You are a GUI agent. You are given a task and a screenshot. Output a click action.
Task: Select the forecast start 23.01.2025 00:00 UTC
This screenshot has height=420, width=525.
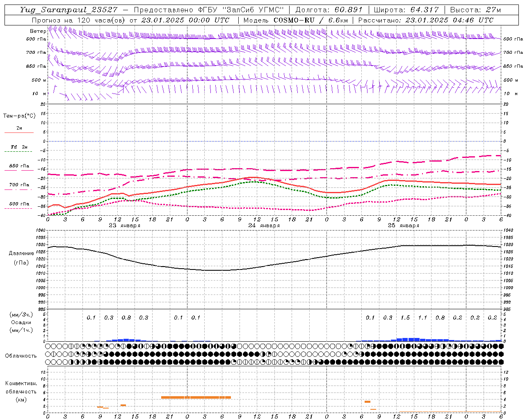[x=185, y=20]
